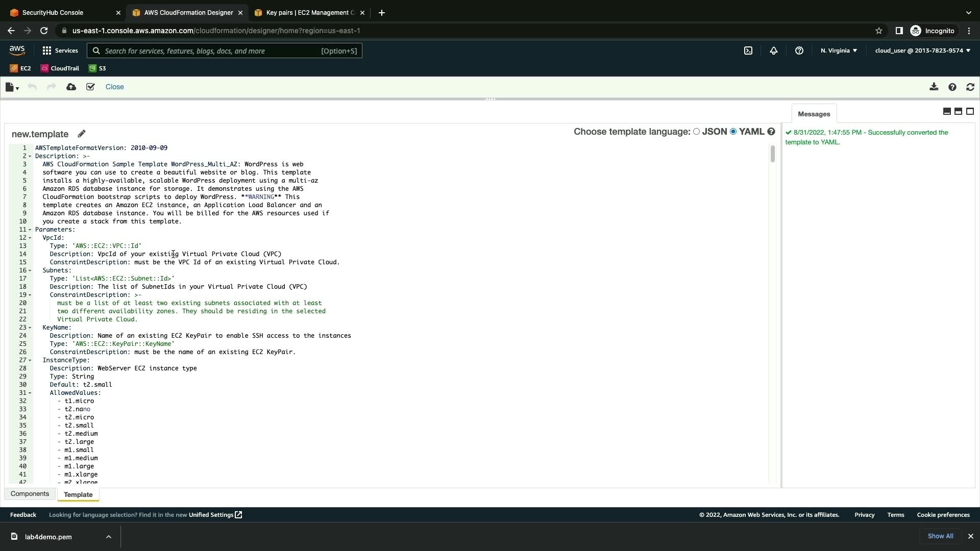Click the Create stack cloud upload icon
This screenshot has width=980, height=551.
71,87
